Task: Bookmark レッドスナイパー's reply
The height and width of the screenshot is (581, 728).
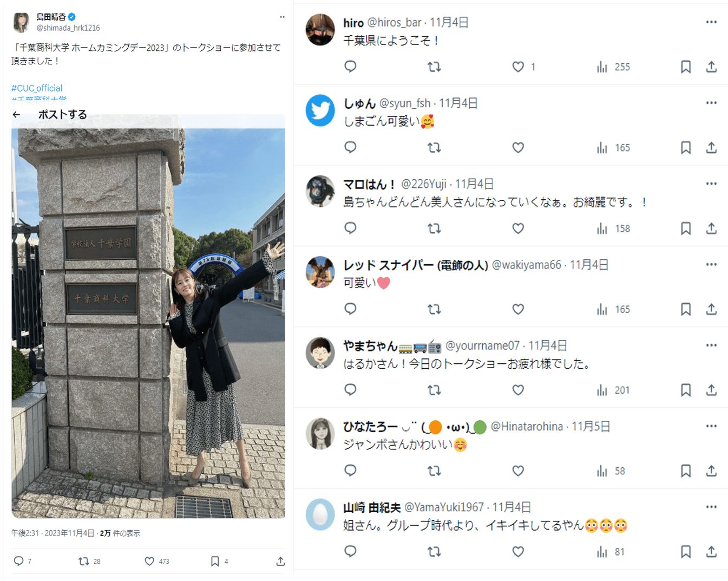Action: (686, 309)
